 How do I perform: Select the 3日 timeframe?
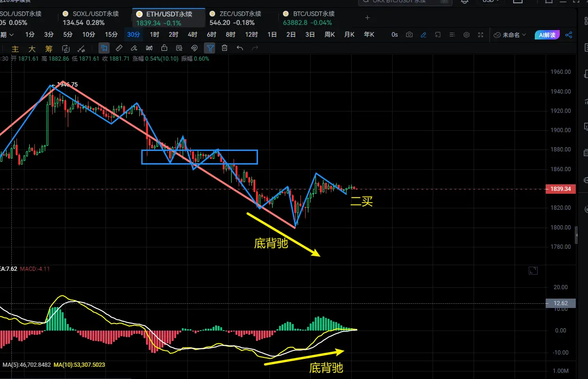pos(310,35)
